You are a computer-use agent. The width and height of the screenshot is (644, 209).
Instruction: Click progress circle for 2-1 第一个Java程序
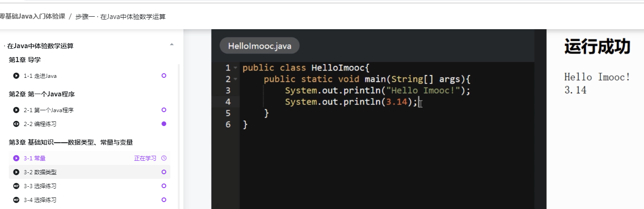point(163,110)
